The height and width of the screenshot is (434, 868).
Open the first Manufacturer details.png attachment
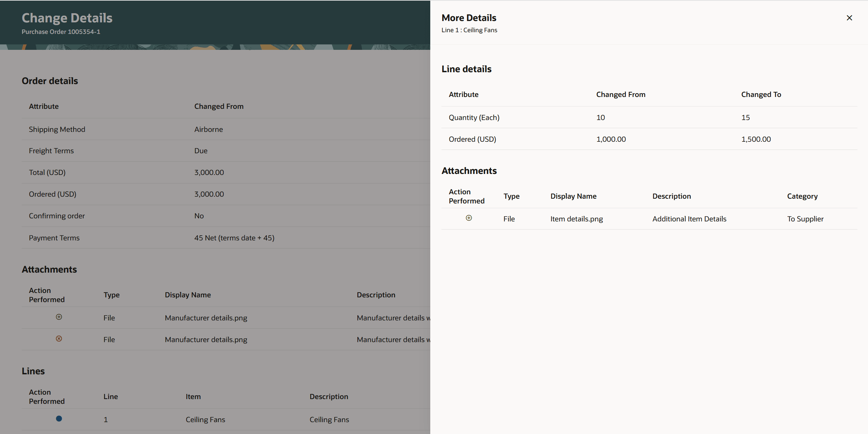[x=206, y=318]
